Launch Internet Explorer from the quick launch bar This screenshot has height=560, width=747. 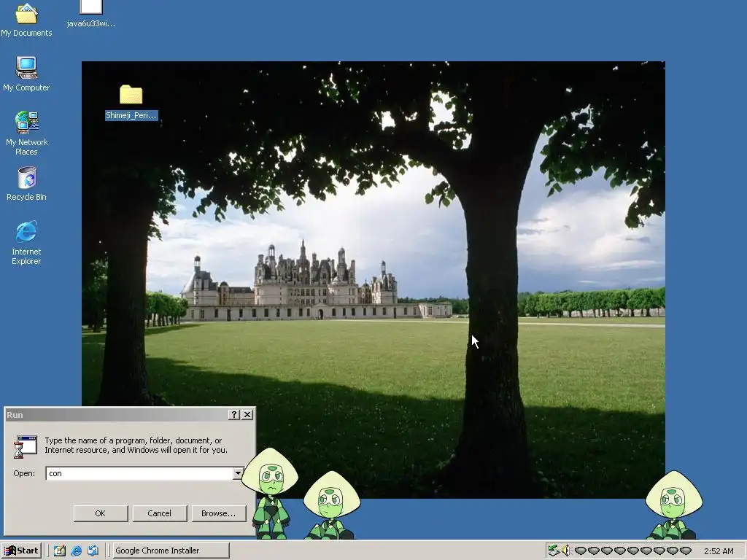point(76,551)
